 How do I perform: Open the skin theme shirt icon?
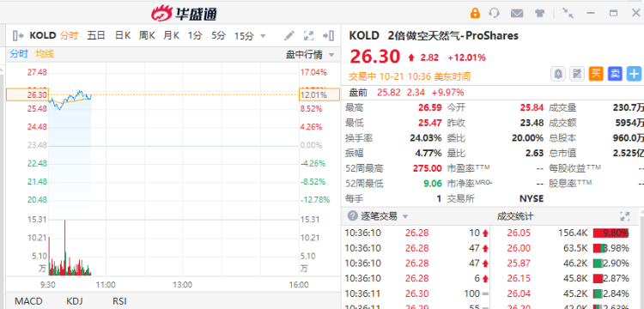(540, 13)
